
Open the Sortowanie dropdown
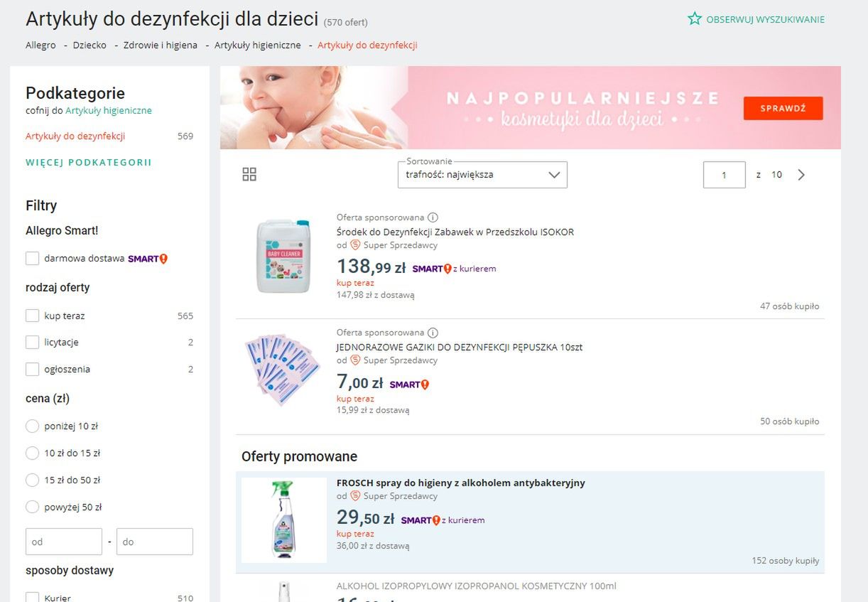click(x=482, y=175)
